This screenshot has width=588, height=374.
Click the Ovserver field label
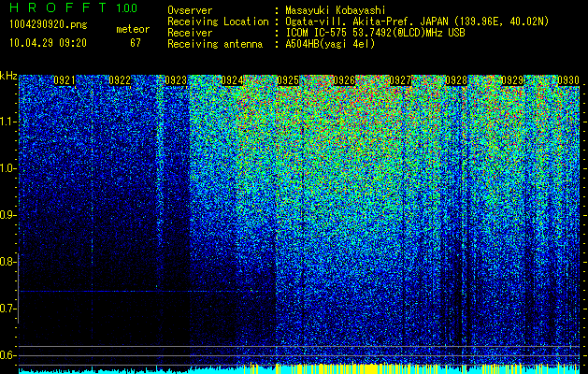(x=190, y=11)
